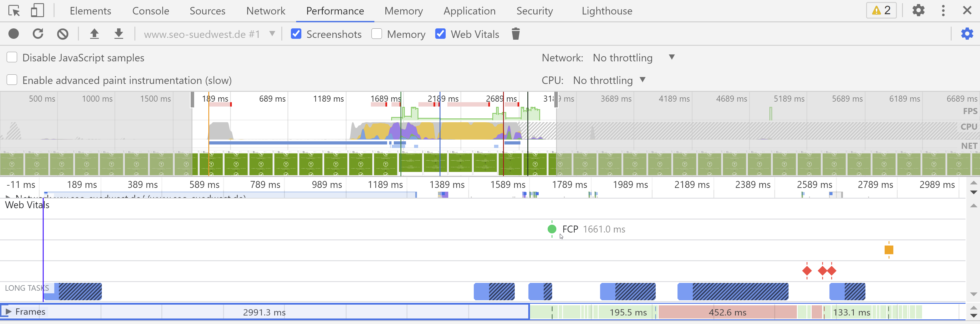Click the record performance profile button
980x324 pixels.
click(14, 34)
